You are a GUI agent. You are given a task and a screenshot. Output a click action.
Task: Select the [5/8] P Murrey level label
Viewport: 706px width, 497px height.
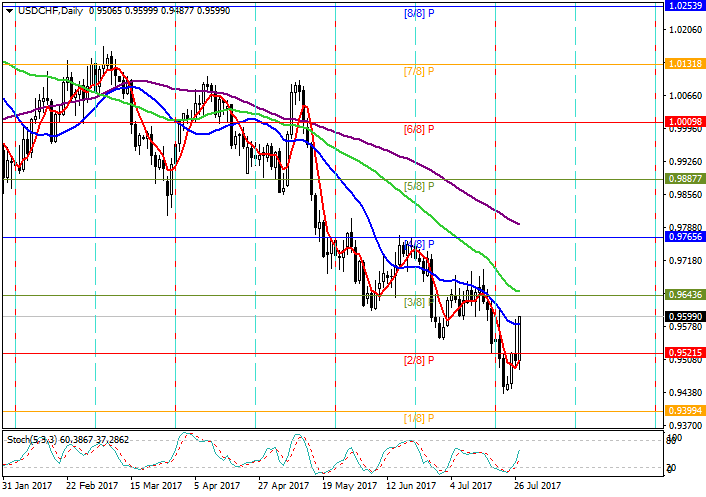pos(419,186)
